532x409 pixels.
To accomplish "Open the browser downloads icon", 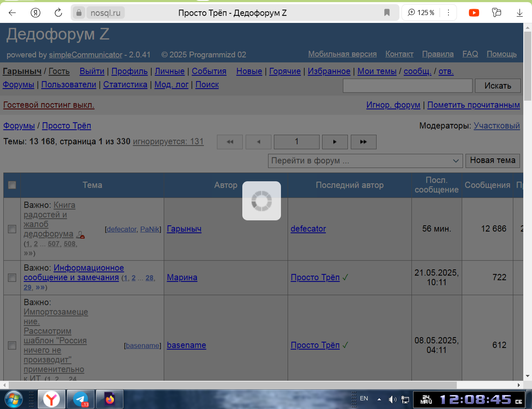I will (520, 13).
